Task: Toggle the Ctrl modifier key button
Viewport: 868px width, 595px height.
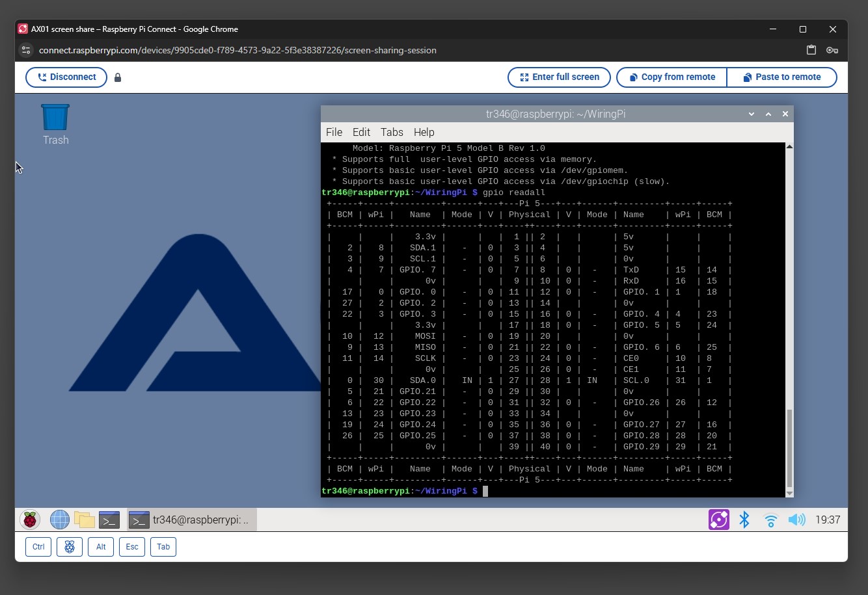Action: click(x=38, y=547)
